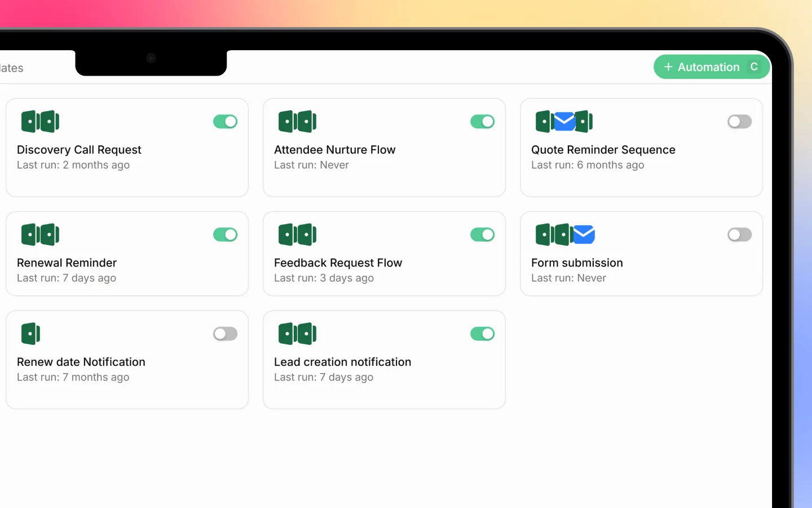This screenshot has width=812, height=508.
Task: Select the first step icon on Attendee Nurture Flow
Action: (x=288, y=121)
